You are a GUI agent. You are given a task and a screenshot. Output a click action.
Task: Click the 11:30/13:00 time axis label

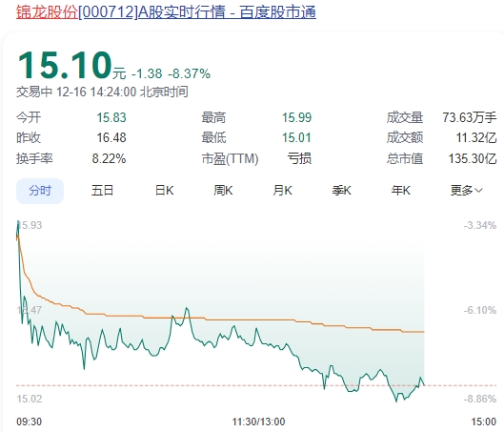click(x=258, y=422)
